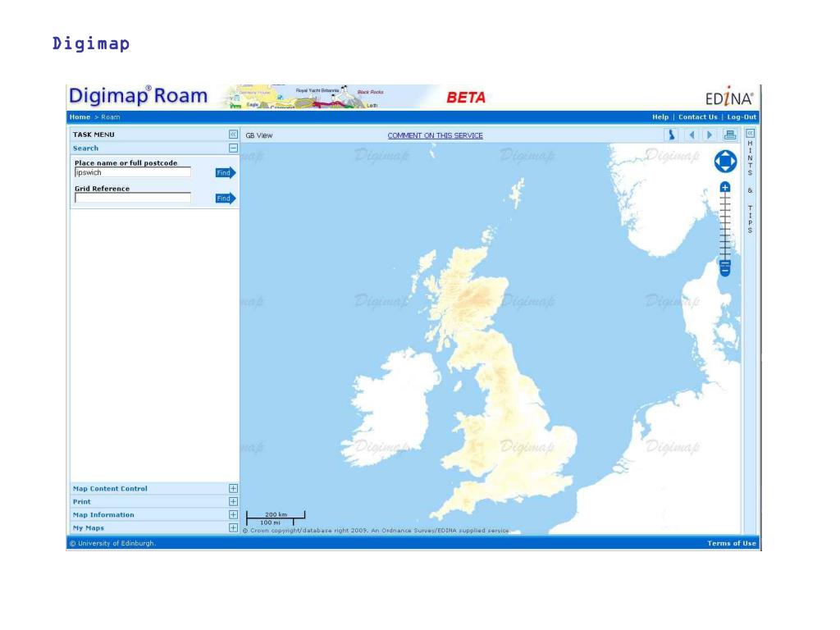Open the Contact Us link
This screenshot has width=840, height=630.
click(x=697, y=116)
